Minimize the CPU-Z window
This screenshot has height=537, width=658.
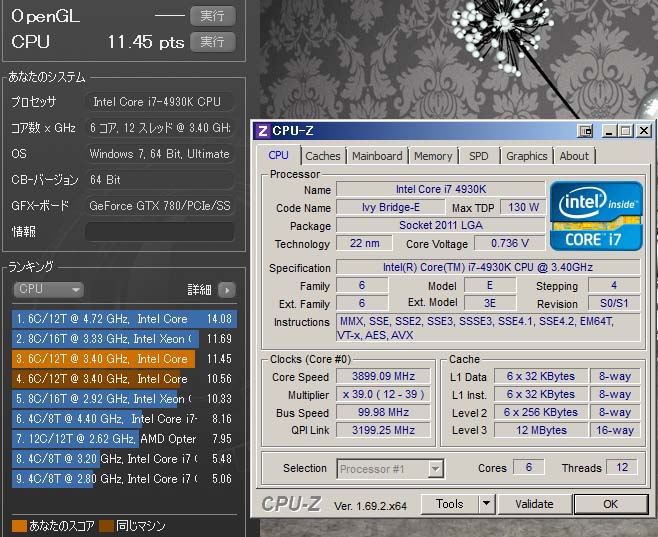pos(607,131)
